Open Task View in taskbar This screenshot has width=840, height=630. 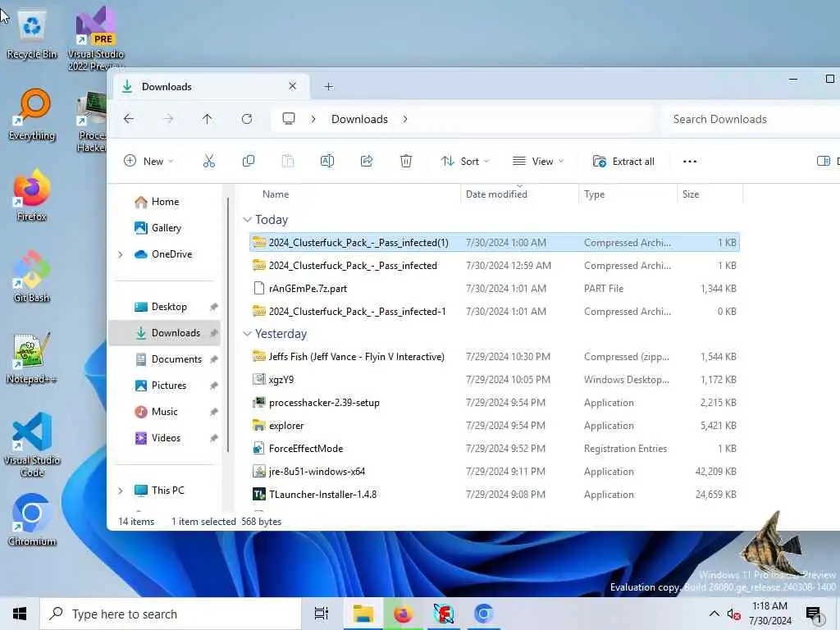coord(322,614)
